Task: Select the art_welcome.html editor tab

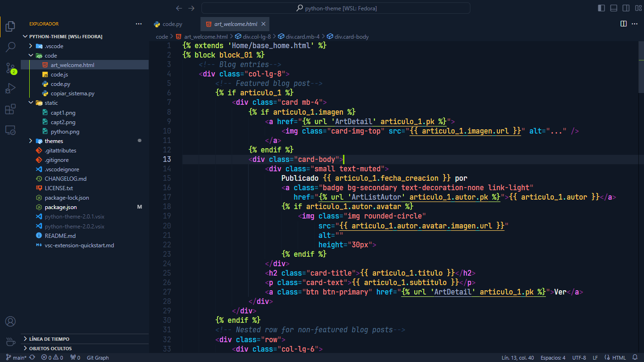Action: (235, 24)
